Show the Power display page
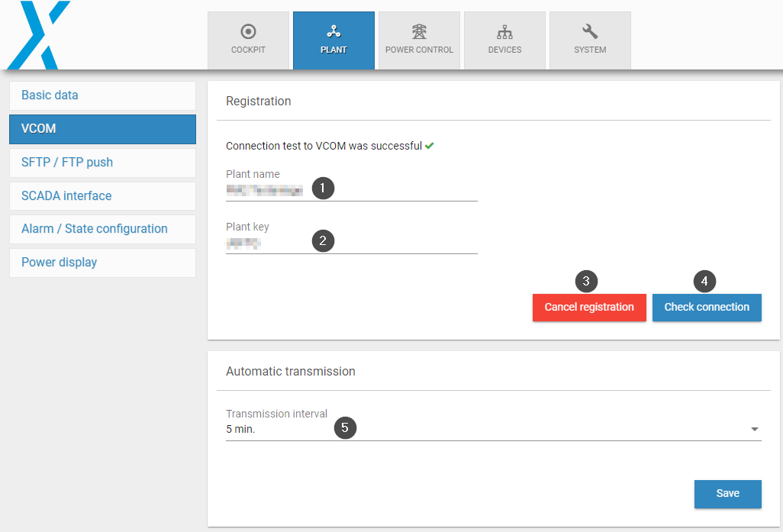The image size is (783, 532). pos(102,263)
